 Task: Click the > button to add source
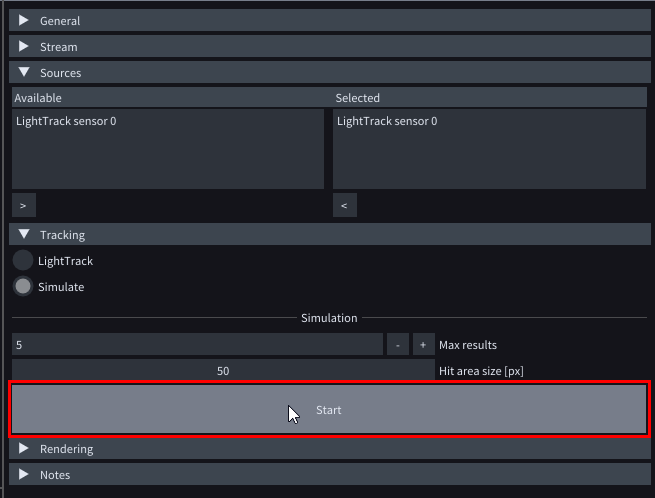23,205
